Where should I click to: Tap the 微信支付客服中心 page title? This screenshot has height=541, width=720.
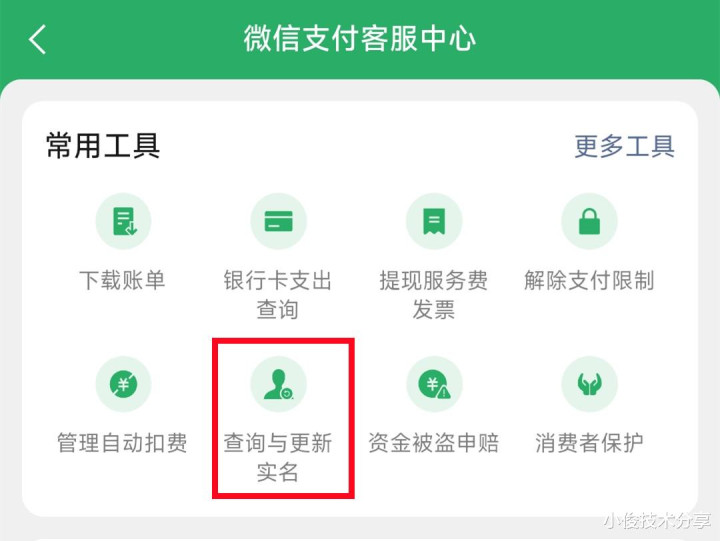tap(360, 39)
